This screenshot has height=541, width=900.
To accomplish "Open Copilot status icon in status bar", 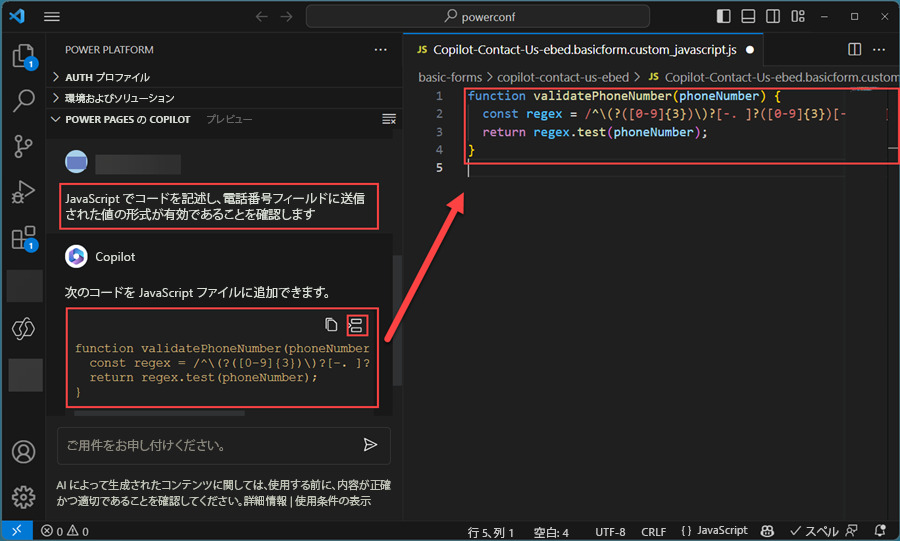I will (767, 531).
